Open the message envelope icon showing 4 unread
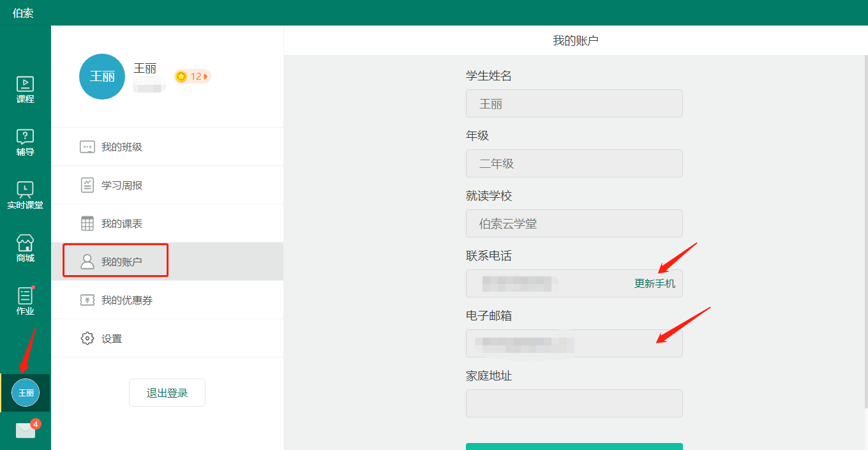Viewport: 868px width, 450px height. 24,430
